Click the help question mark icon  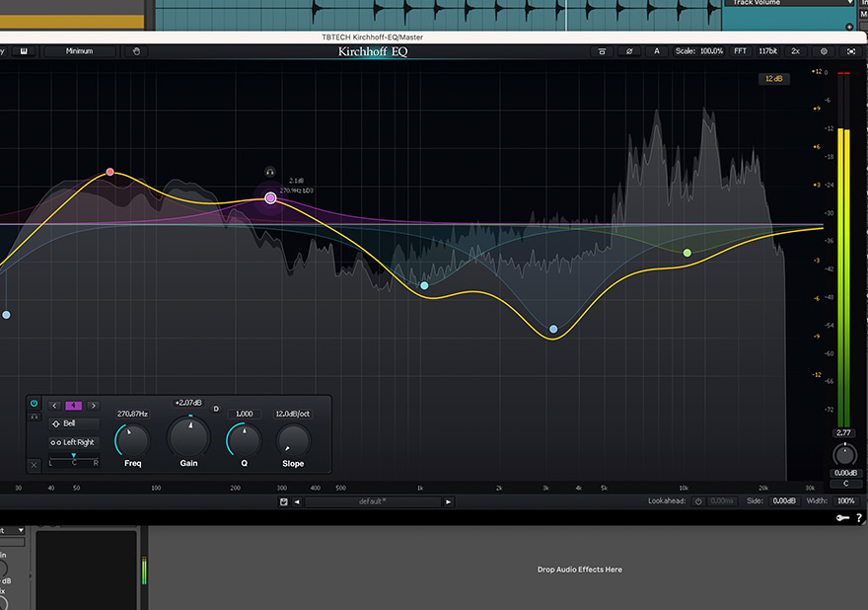click(x=859, y=517)
